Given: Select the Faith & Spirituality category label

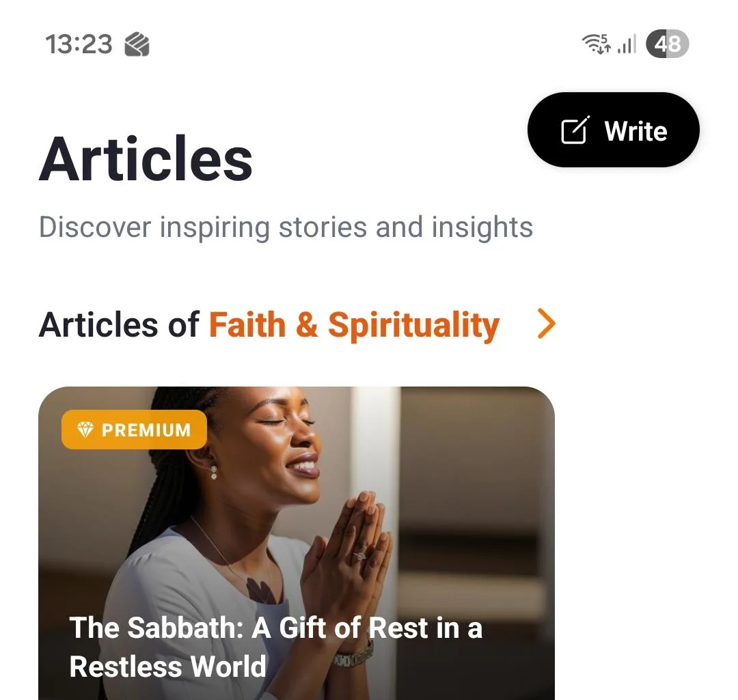Looking at the screenshot, I should (x=355, y=324).
